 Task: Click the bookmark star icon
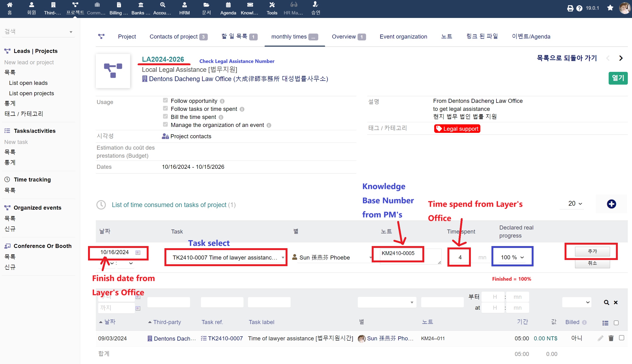[610, 8]
